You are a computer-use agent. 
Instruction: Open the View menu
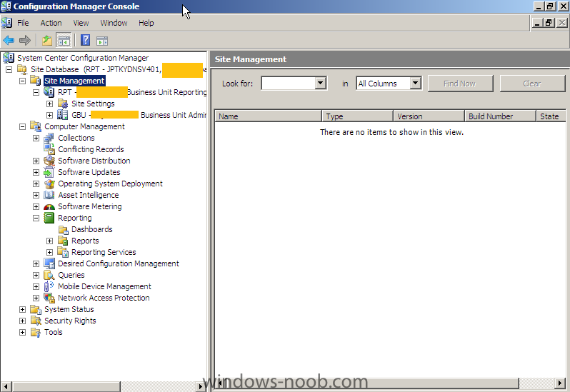click(81, 23)
